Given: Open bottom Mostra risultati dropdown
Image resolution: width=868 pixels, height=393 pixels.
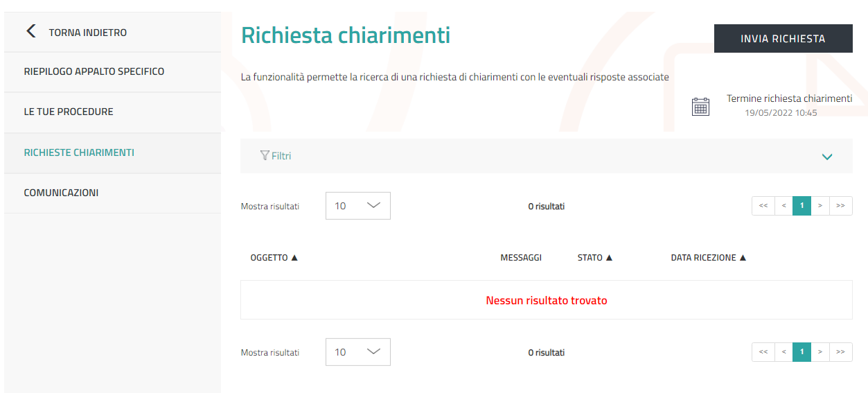Looking at the screenshot, I should pos(357,352).
